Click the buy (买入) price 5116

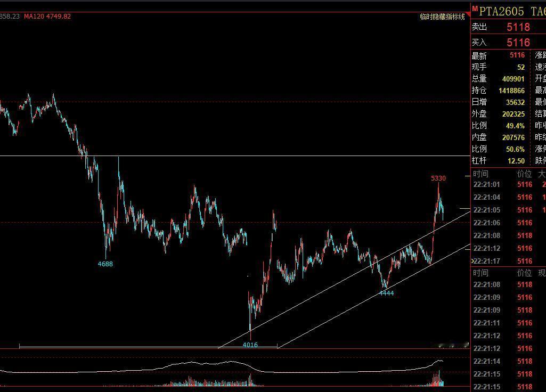[518, 43]
